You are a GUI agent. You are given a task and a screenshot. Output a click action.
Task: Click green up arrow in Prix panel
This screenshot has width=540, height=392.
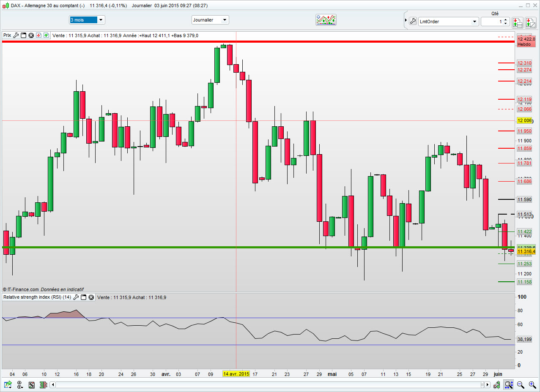[46, 35]
